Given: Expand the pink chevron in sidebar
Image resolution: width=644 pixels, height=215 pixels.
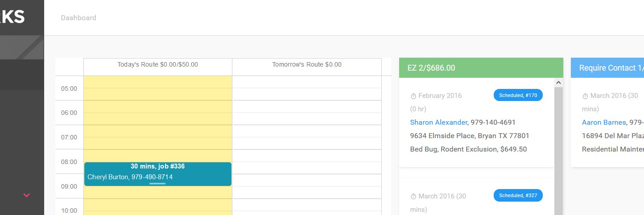Looking at the screenshot, I should [27, 195].
